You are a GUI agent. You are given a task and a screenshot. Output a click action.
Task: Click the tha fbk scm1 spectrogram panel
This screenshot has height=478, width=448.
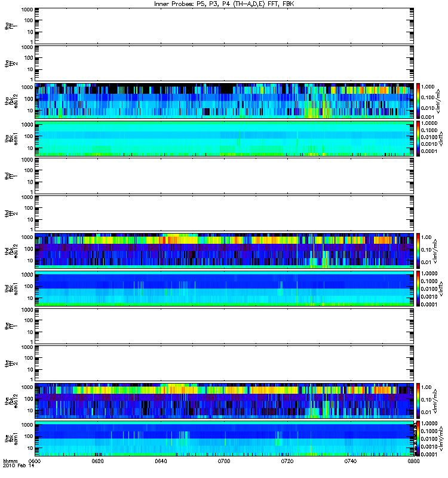click(x=225, y=139)
